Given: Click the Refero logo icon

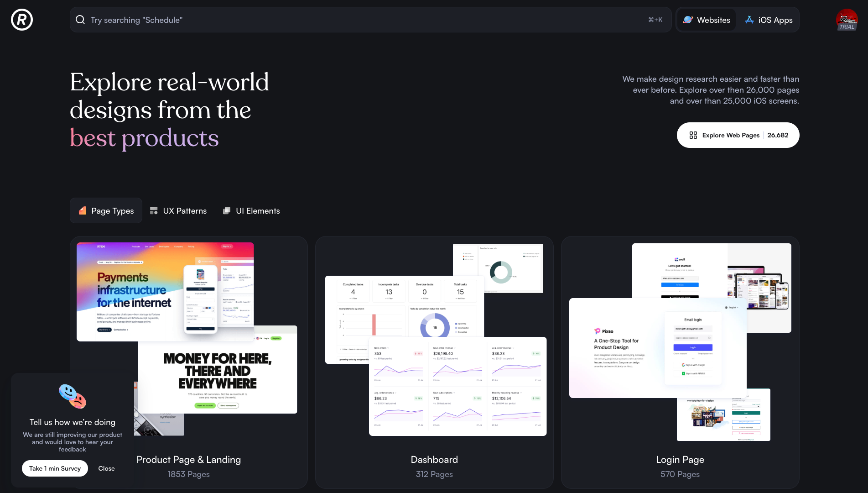Looking at the screenshot, I should pyautogui.click(x=22, y=20).
